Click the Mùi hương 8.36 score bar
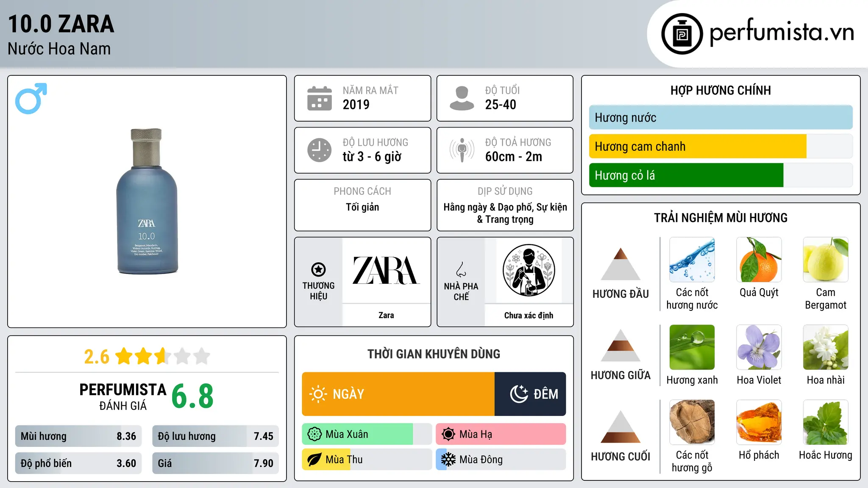Image resolution: width=868 pixels, height=488 pixels. pyautogui.click(x=78, y=436)
